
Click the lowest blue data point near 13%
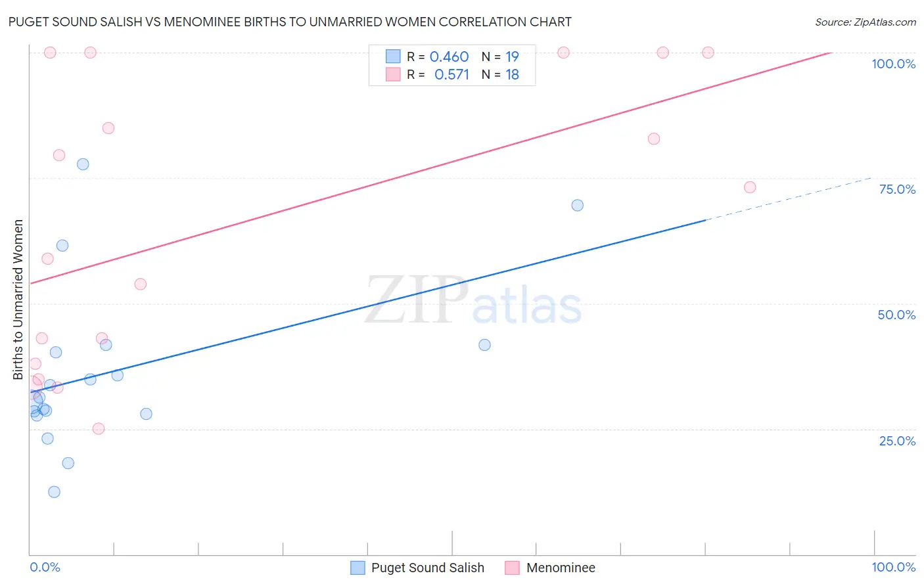click(54, 492)
